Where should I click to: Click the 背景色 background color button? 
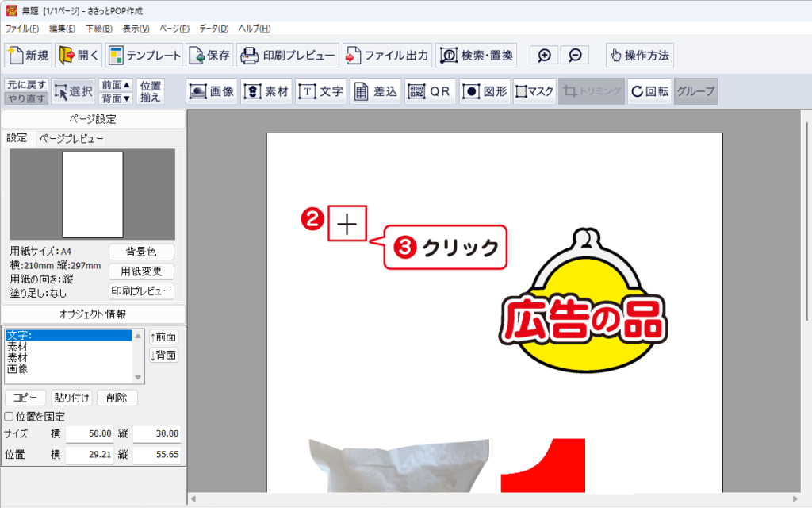(141, 252)
